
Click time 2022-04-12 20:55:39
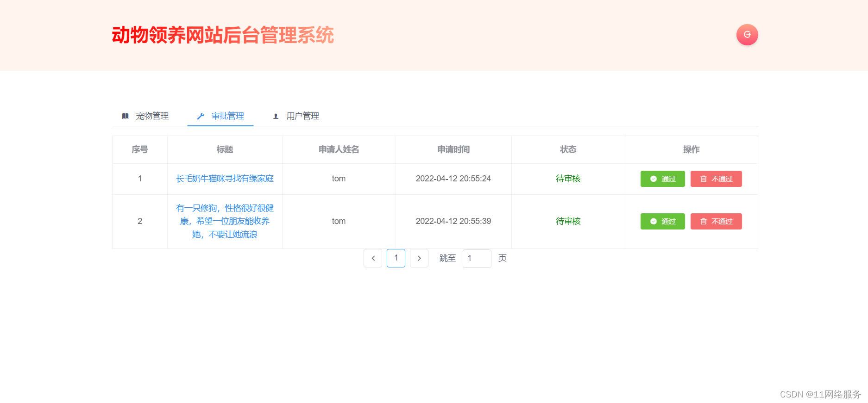click(x=453, y=221)
